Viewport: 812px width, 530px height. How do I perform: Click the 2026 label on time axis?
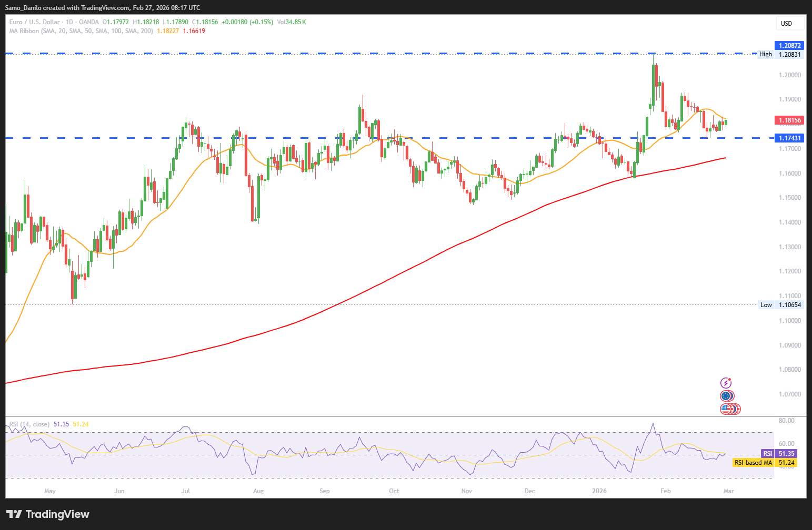[599, 491]
